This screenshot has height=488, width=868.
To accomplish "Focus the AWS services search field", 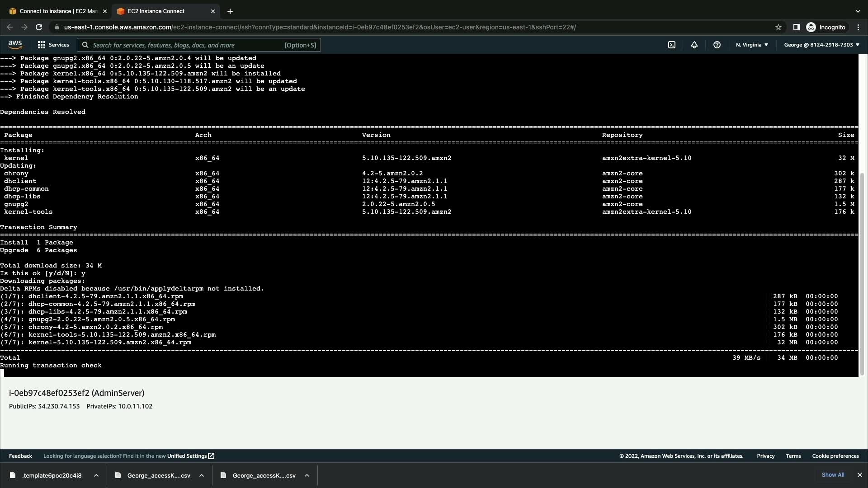I will (x=188, y=45).
